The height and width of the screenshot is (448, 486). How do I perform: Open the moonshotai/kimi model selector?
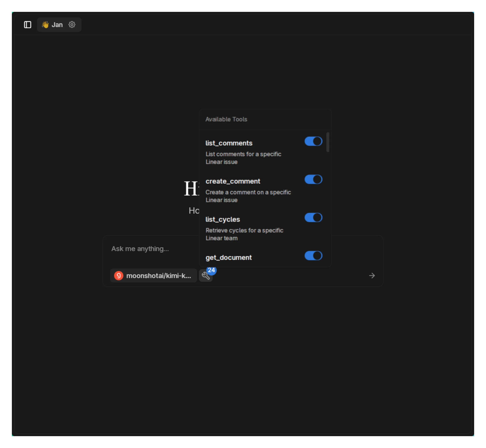[154, 275]
